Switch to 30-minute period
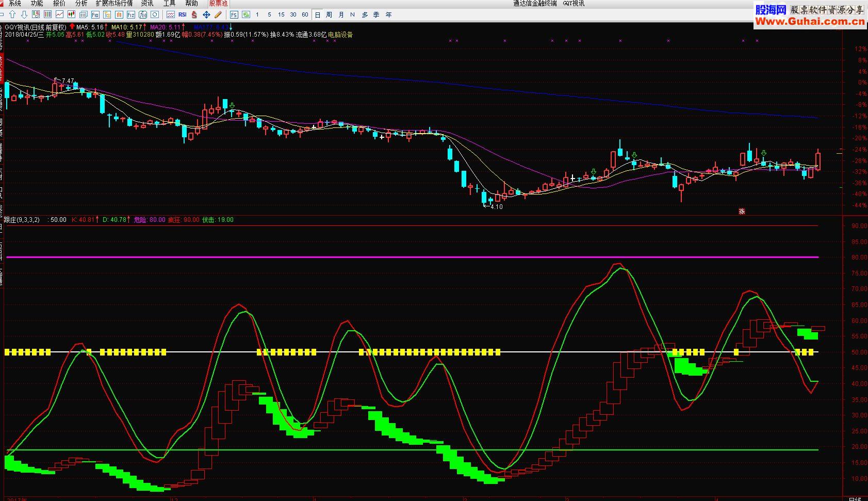Viewport: 868px width, 501px height. [x=293, y=14]
